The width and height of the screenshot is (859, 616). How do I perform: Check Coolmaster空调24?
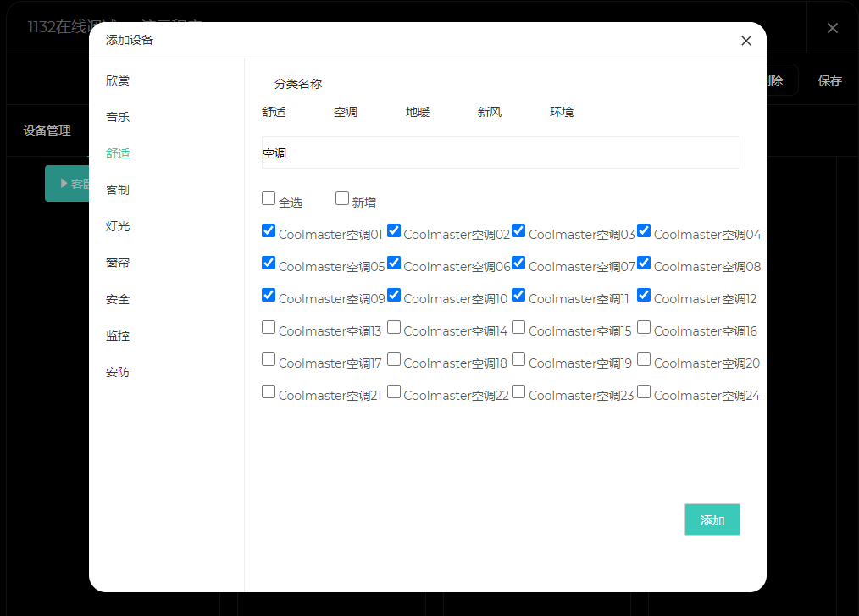[x=644, y=391]
